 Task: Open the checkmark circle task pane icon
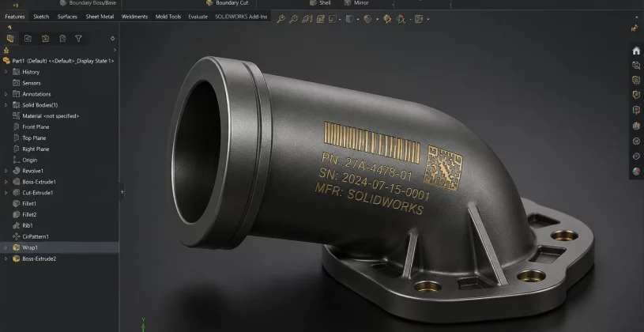click(636, 141)
